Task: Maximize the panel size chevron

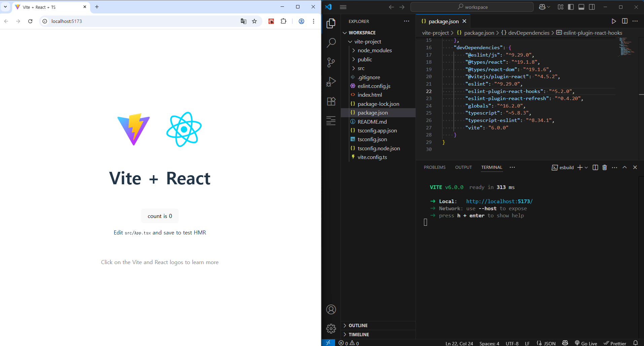Action: pos(624,167)
